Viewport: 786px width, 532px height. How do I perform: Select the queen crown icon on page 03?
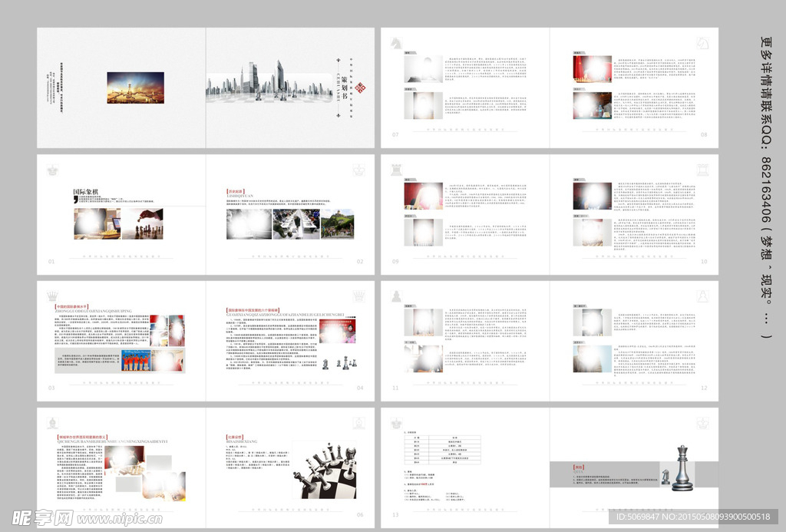pyautogui.click(x=53, y=296)
